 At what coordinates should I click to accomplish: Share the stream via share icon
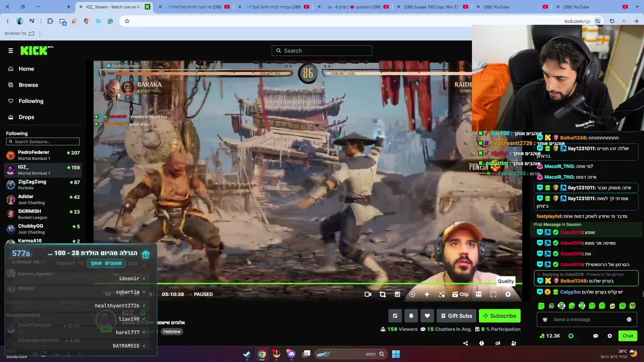pyautogui.click(x=465, y=343)
